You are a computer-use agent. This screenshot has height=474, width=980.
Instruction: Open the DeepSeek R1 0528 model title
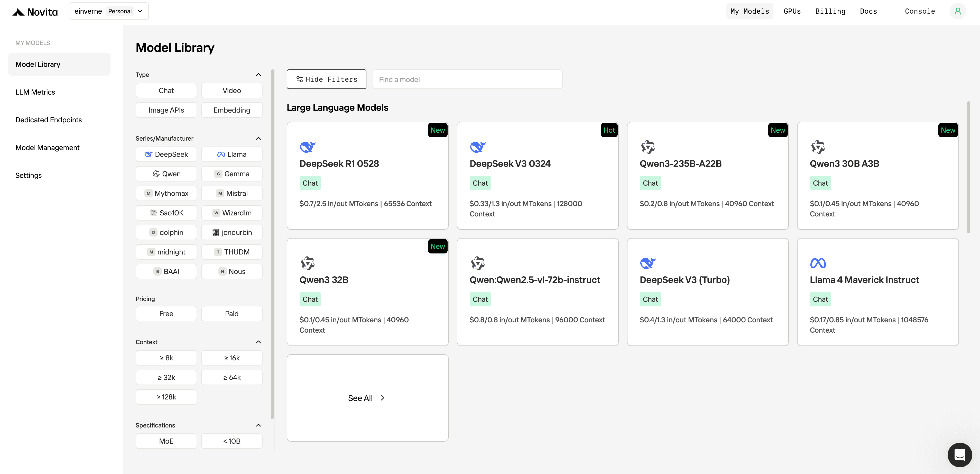pyautogui.click(x=339, y=164)
